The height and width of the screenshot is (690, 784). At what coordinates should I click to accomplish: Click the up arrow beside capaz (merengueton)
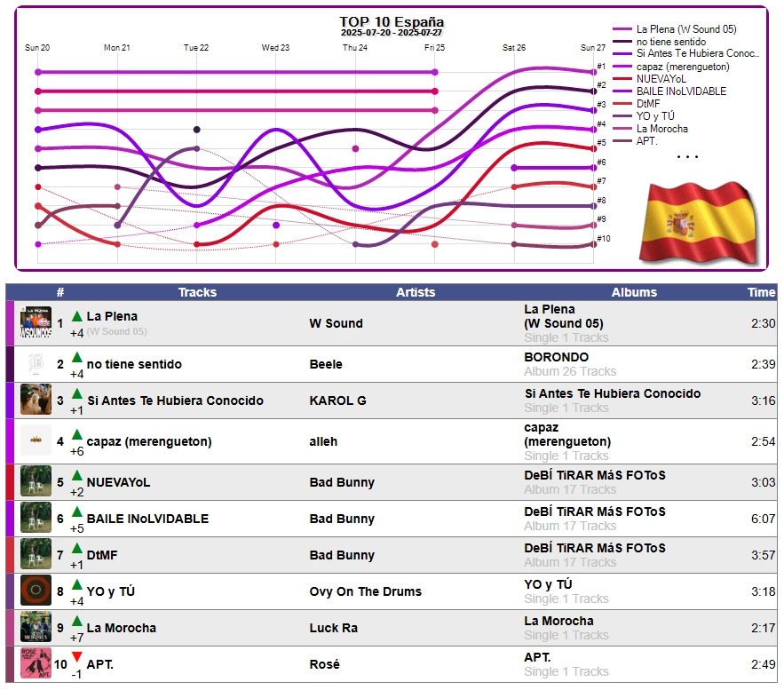click(x=76, y=434)
